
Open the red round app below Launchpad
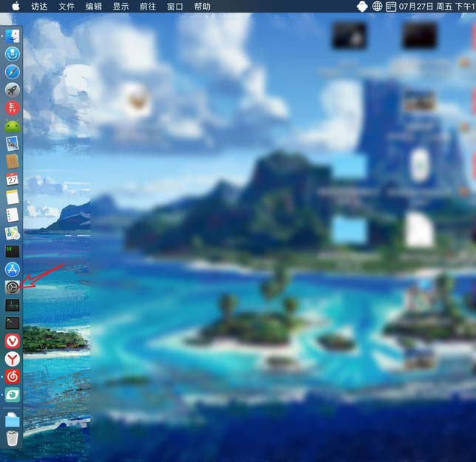click(x=13, y=108)
